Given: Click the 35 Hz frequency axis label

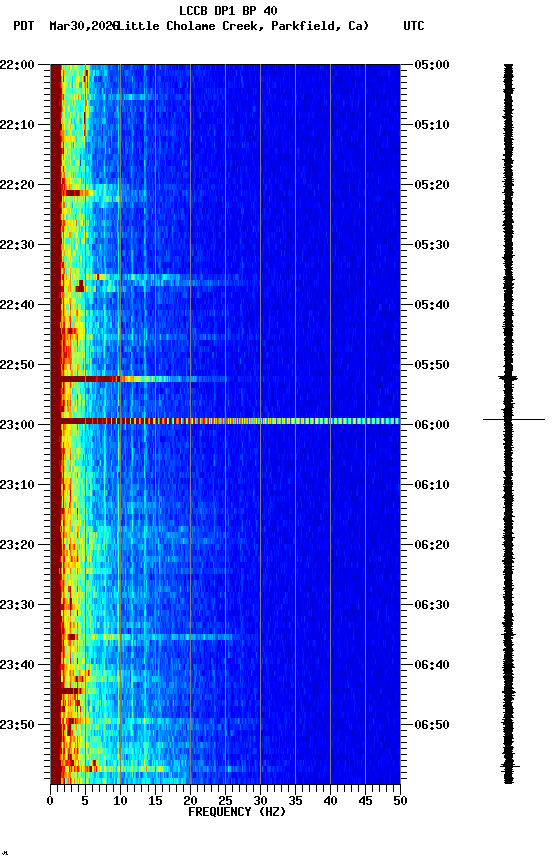Looking at the screenshot, I should pyautogui.click(x=295, y=801).
